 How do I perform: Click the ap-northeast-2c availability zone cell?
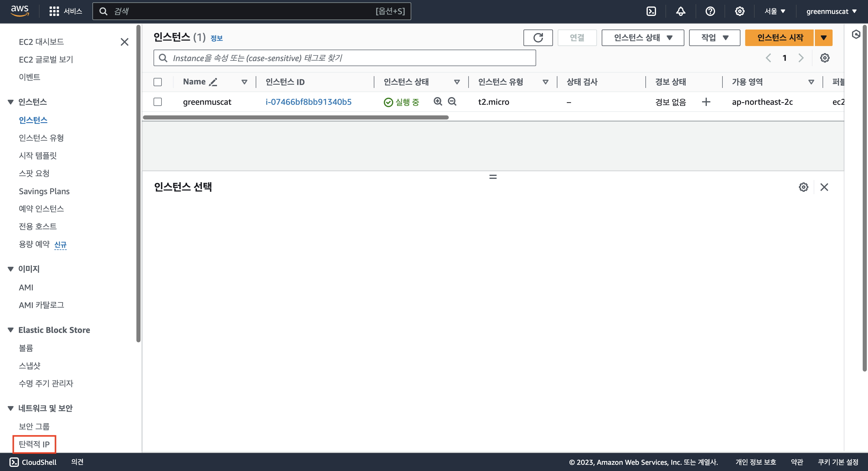762,102
